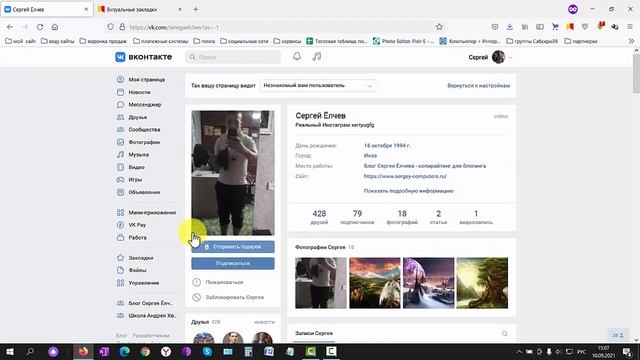The width and height of the screenshot is (640, 360).
Task: Click the Работа briefcase icon
Action: click(120, 237)
